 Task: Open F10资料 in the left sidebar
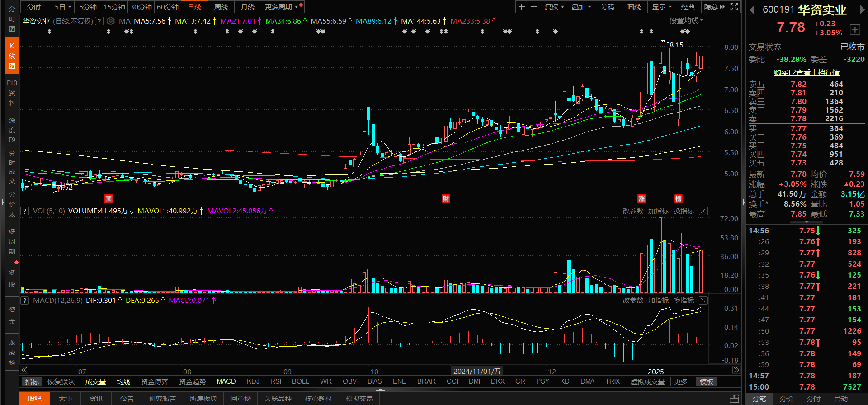pyautogui.click(x=12, y=93)
